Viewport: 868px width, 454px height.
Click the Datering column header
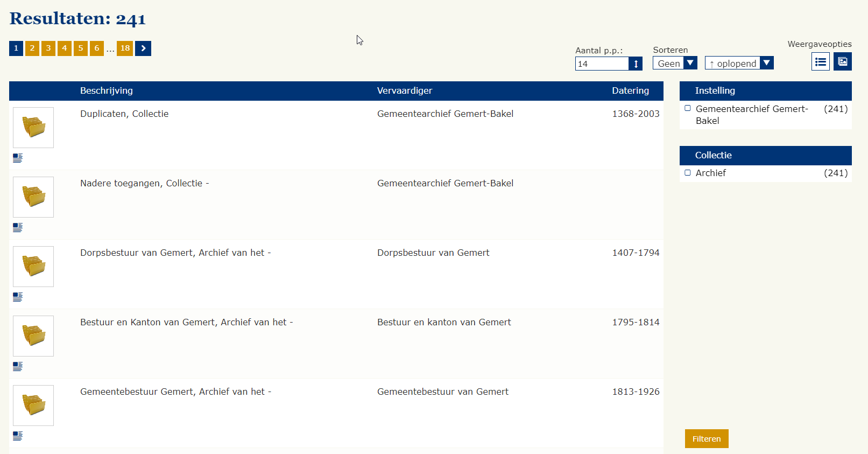click(630, 90)
